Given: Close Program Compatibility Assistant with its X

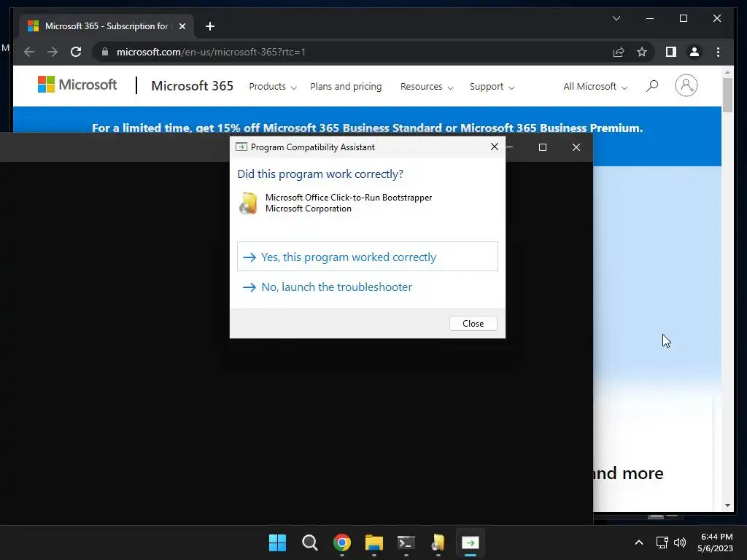Looking at the screenshot, I should coord(495,147).
